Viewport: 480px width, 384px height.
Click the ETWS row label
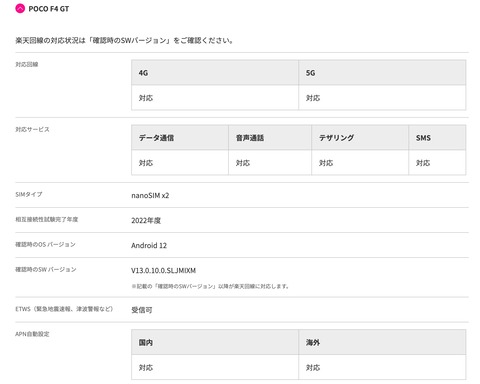click(x=64, y=309)
